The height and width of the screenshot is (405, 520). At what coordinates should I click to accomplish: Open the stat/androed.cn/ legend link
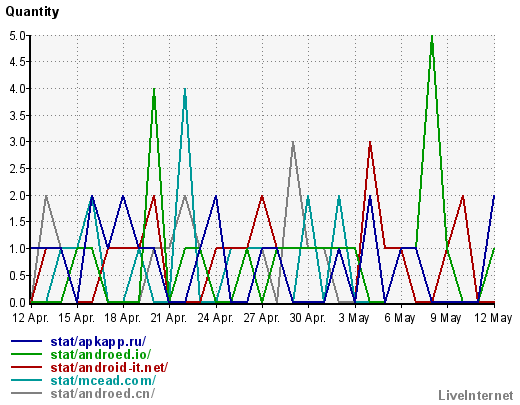[103, 393]
